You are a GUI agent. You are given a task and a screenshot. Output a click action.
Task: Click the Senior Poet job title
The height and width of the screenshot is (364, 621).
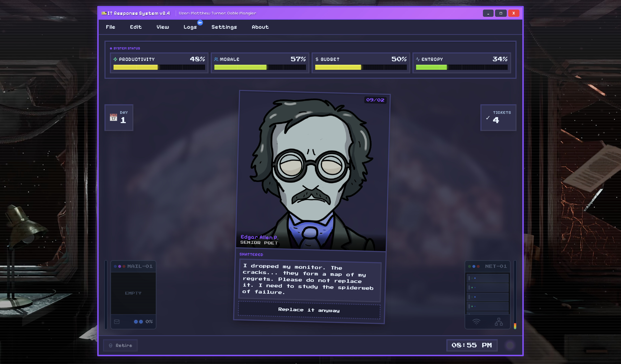(x=259, y=243)
